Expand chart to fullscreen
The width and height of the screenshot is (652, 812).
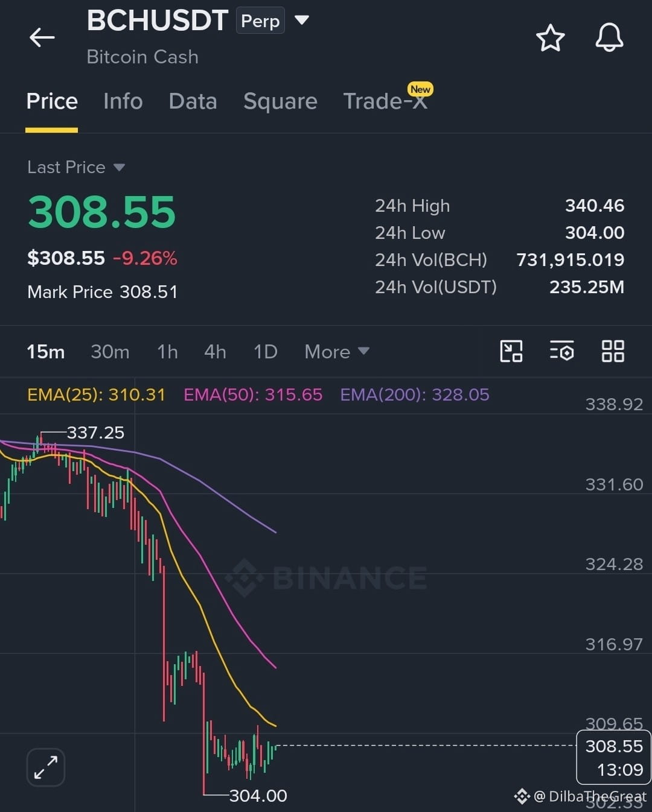click(x=46, y=767)
